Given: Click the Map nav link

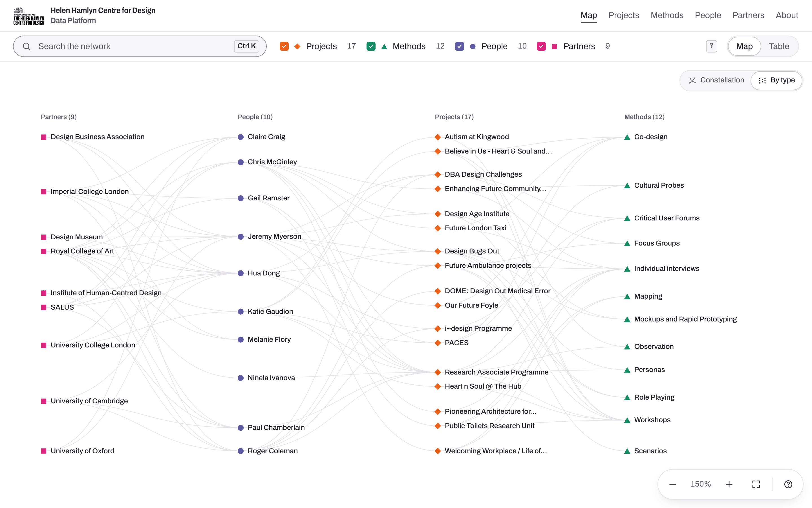Looking at the screenshot, I should (588, 15).
